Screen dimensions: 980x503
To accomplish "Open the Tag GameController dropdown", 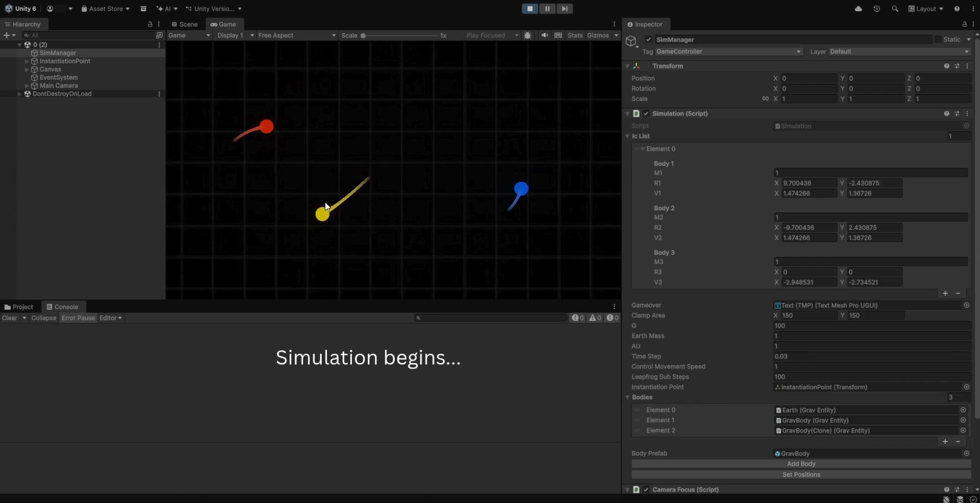I will tap(728, 52).
